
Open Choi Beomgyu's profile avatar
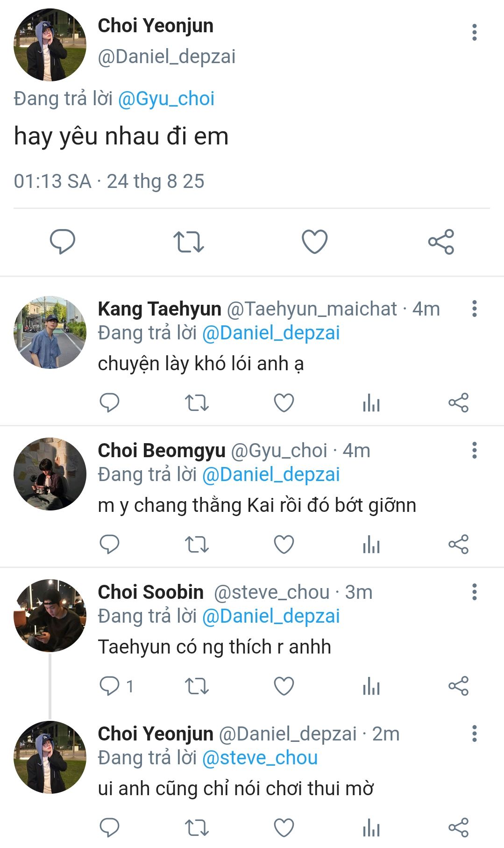50,474
